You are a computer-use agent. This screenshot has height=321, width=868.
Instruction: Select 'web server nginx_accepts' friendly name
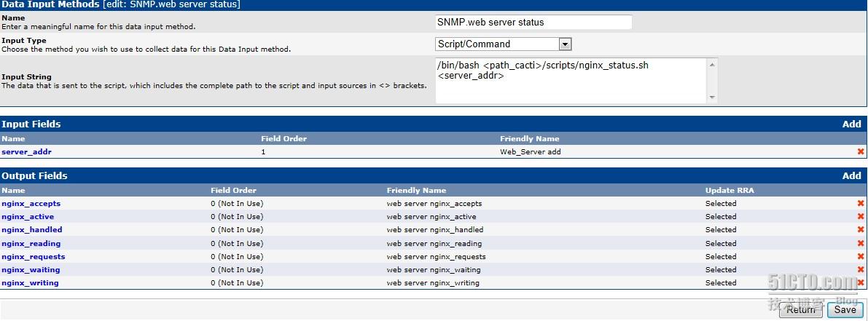click(434, 203)
